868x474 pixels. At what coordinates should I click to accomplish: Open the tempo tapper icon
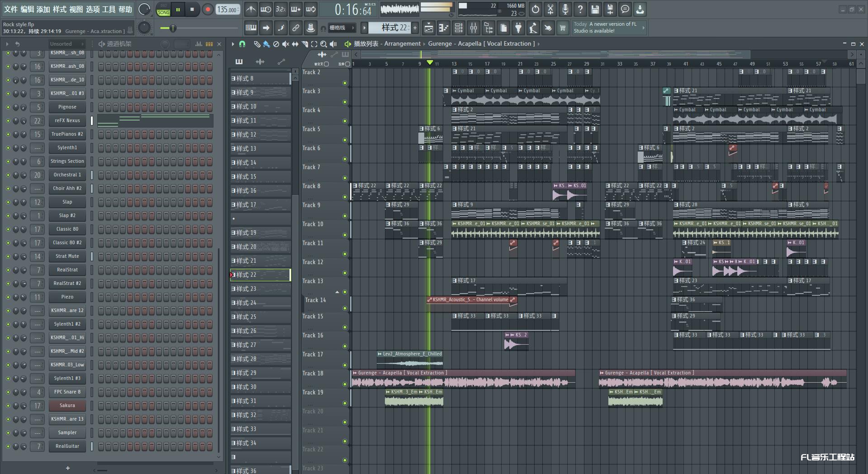pos(533,28)
